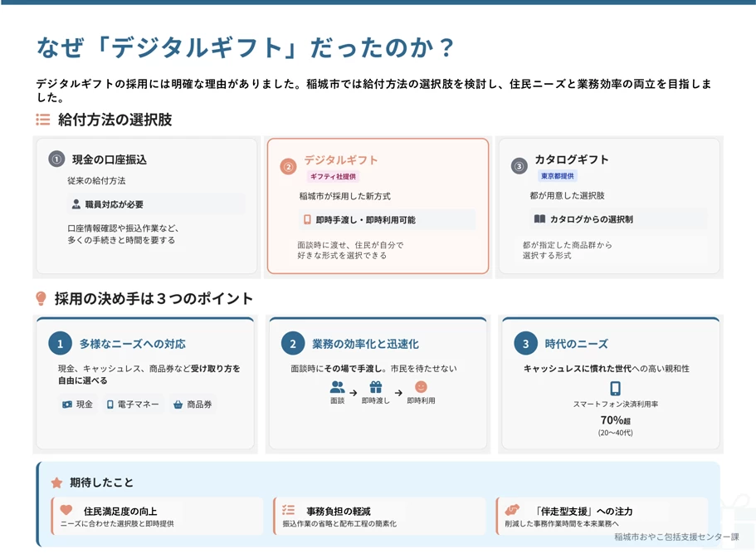Image resolution: width=756 pixels, height=554 pixels.
Task: Click the checklist icon beside 事務負担の軽減
Action: (x=288, y=510)
